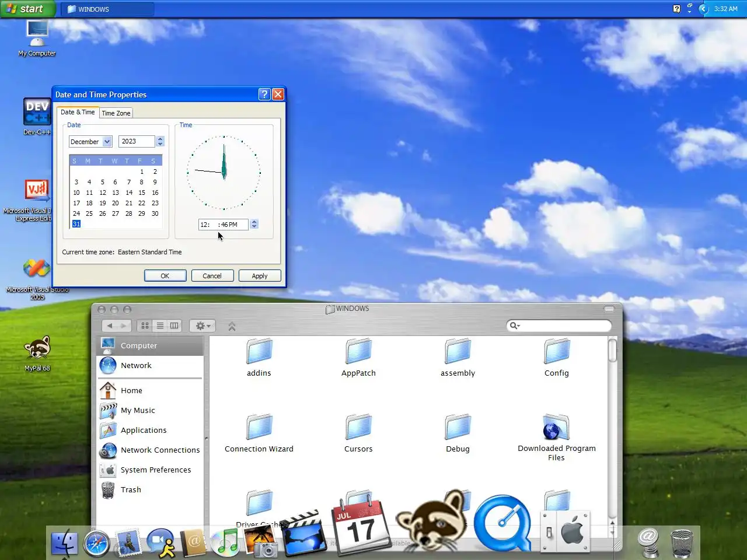Decrease the time with down spinner
This screenshot has width=747, height=560.
click(254, 227)
